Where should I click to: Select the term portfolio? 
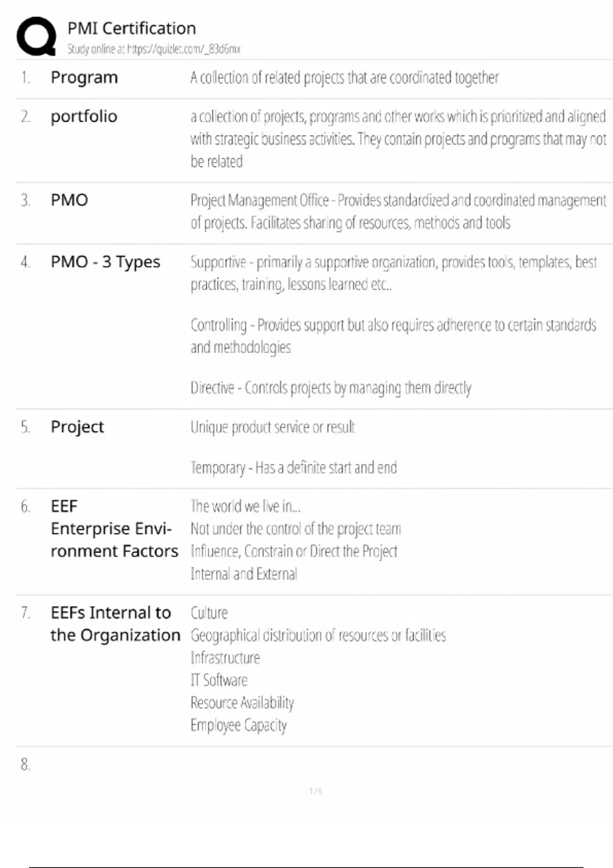pyautogui.click(x=84, y=116)
